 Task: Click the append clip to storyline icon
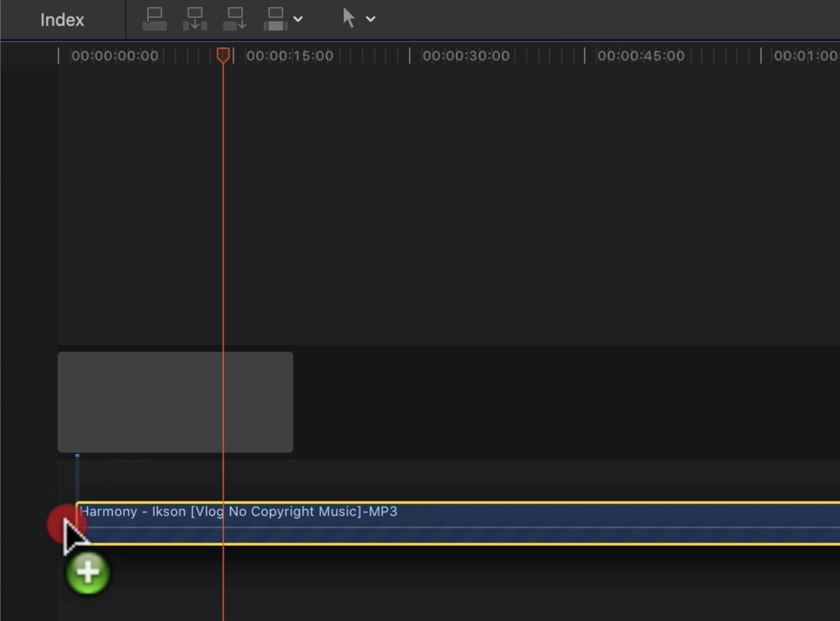pos(235,19)
